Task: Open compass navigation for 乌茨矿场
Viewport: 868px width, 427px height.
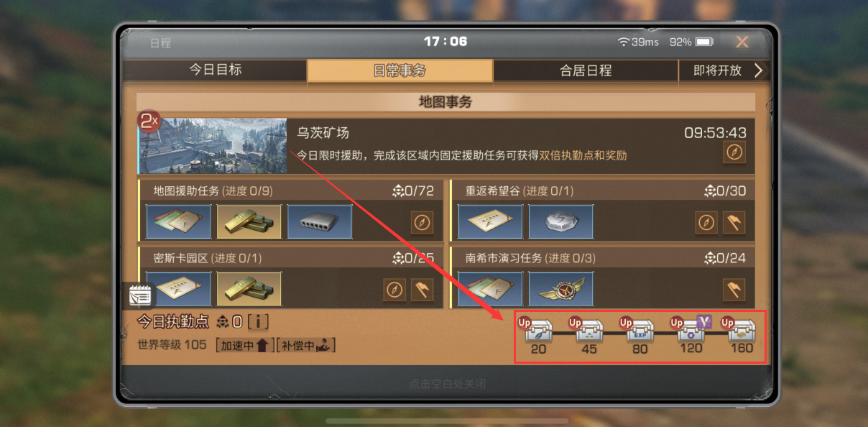Action: pyautogui.click(x=734, y=152)
